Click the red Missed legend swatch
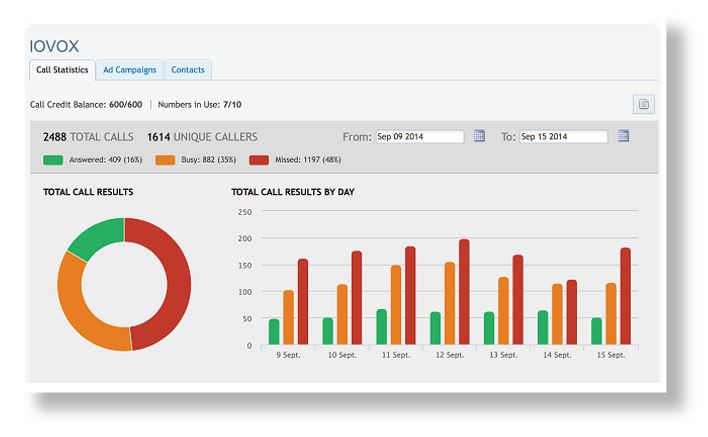The height and width of the screenshot is (437, 708). coord(259,160)
